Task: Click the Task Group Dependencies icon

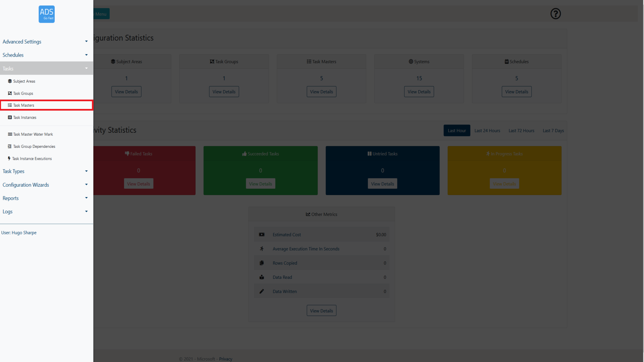Action: (x=10, y=146)
